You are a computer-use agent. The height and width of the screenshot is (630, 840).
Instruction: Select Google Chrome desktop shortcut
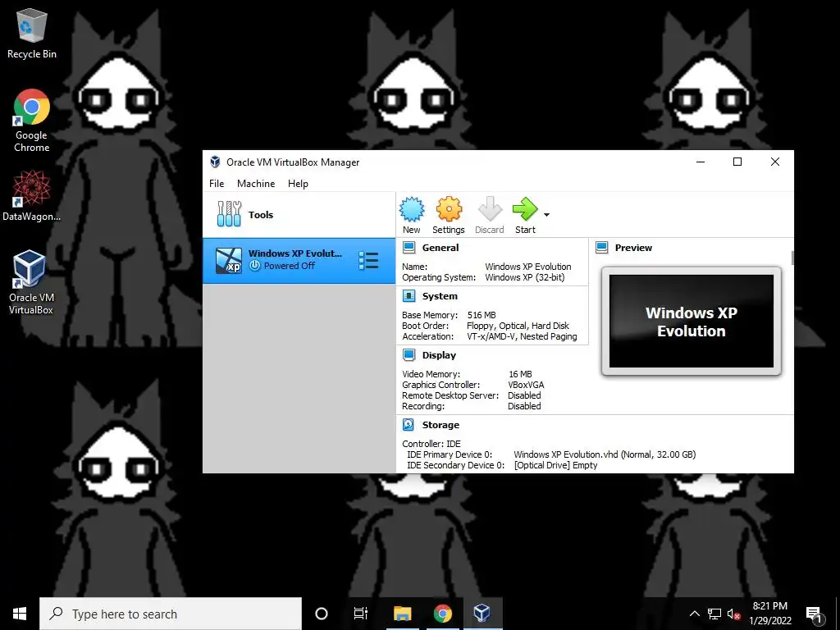32,121
